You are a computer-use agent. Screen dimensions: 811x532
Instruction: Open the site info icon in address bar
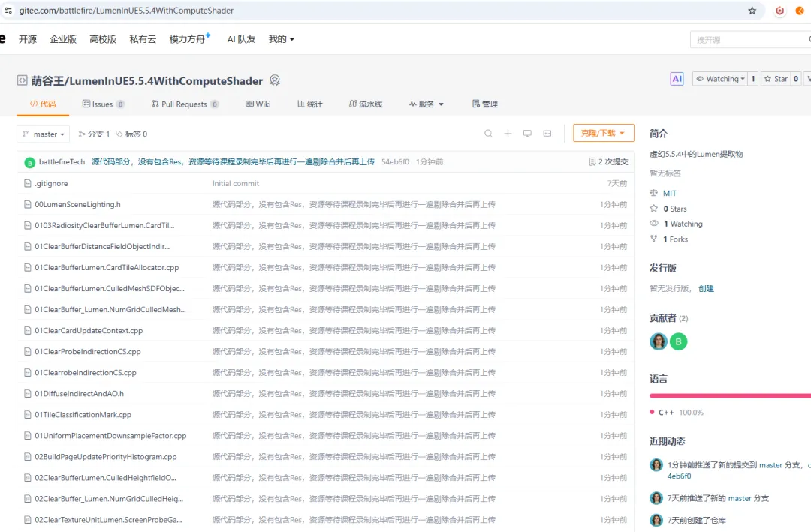click(8, 11)
